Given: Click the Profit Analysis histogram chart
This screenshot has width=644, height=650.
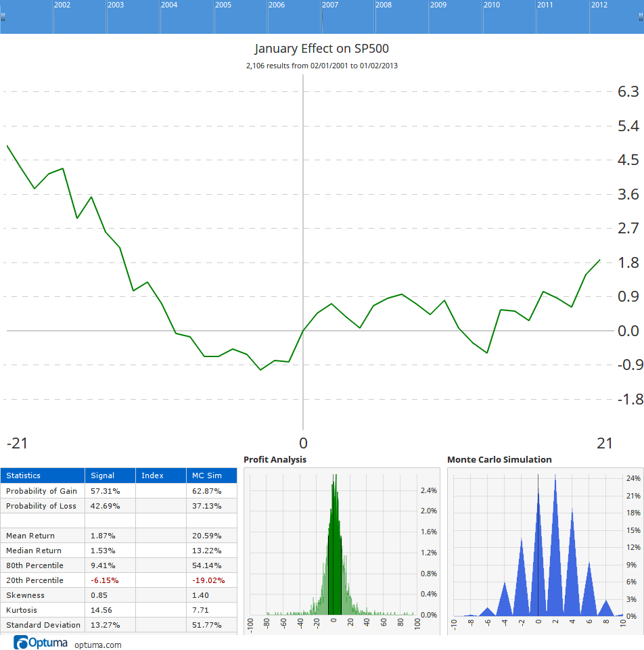Looking at the screenshot, I should pos(342,551).
